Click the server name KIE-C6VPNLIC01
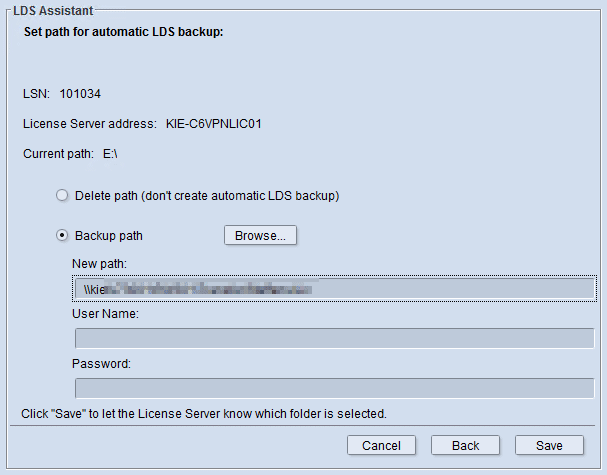This screenshot has height=475, width=607. pos(214,124)
